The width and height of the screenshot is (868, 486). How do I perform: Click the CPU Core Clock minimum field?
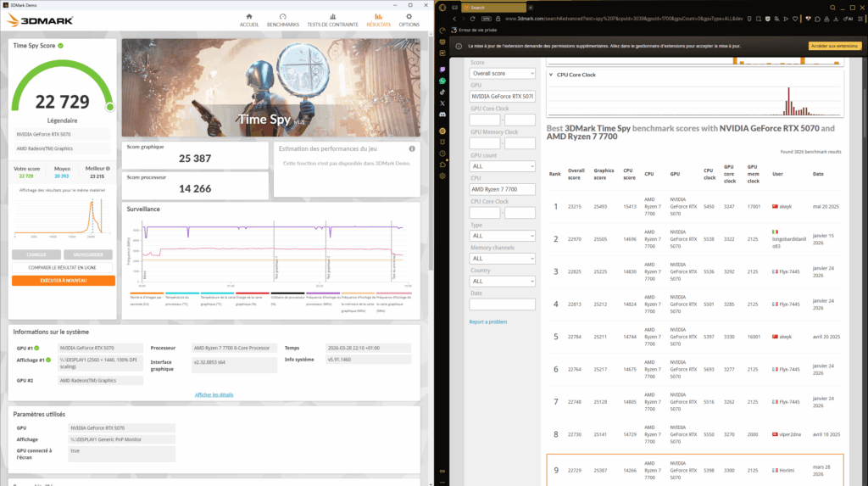[x=484, y=213]
